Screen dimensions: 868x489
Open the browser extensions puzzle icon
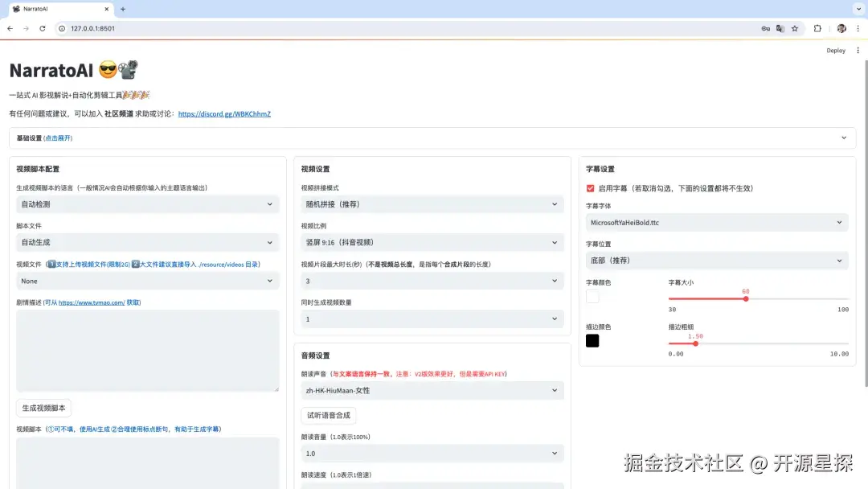tap(817, 28)
